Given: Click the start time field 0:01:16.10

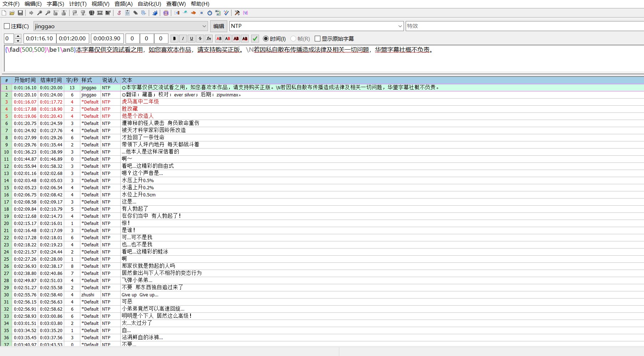Looking at the screenshot, I should (40, 39).
